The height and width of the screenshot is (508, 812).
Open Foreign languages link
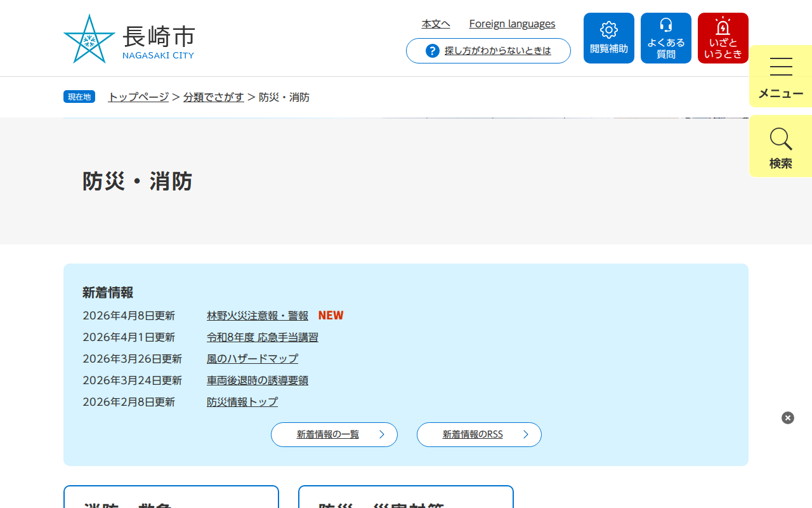[x=512, y=24]
